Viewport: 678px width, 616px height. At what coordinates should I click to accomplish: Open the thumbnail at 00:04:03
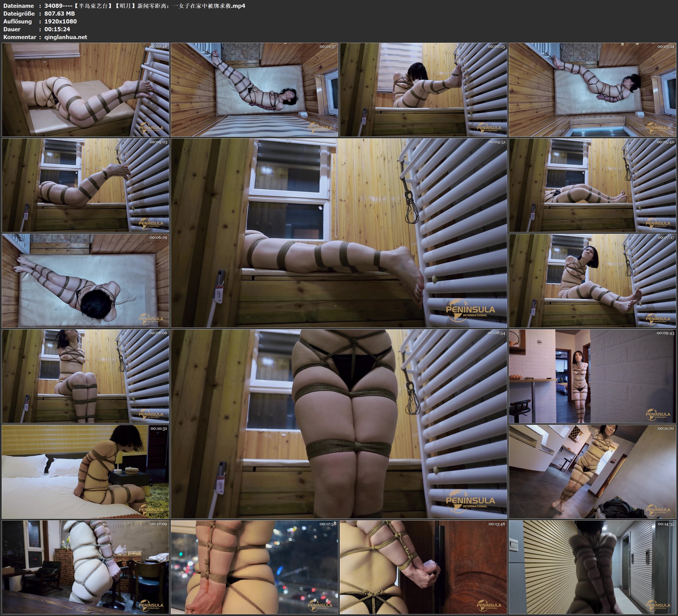(85, 185)
